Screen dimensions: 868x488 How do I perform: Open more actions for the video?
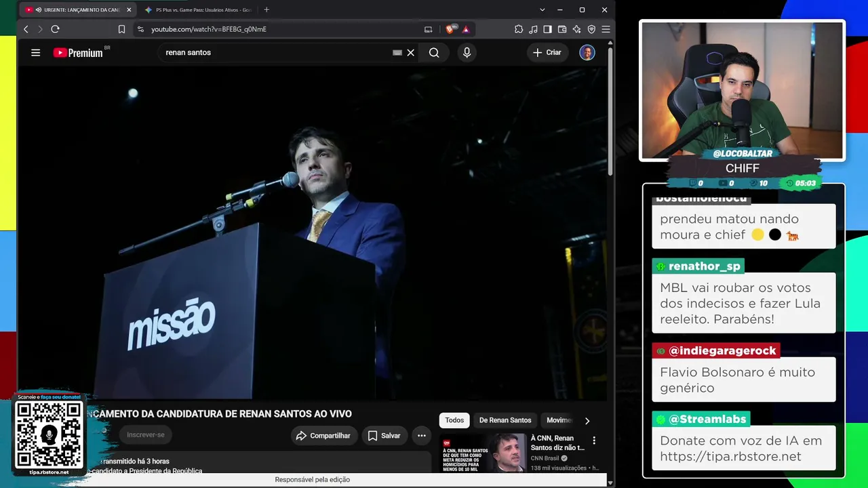[x=421, y=435]
